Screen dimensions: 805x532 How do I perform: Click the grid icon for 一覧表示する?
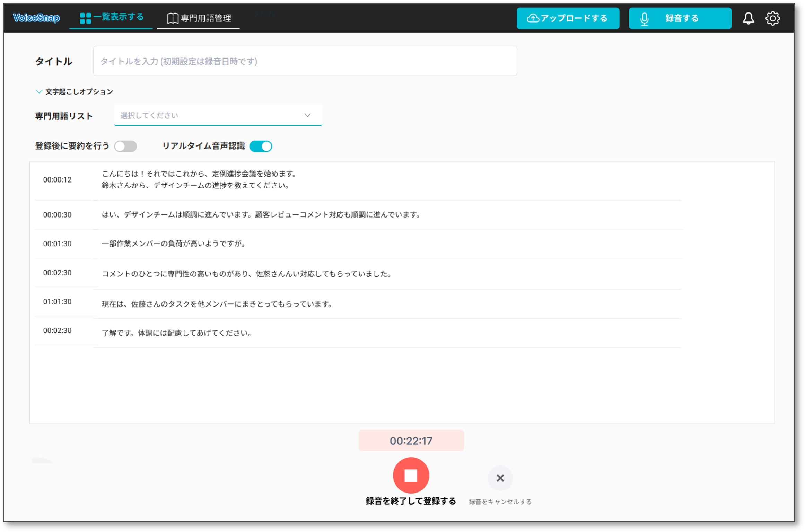[85, 18]
